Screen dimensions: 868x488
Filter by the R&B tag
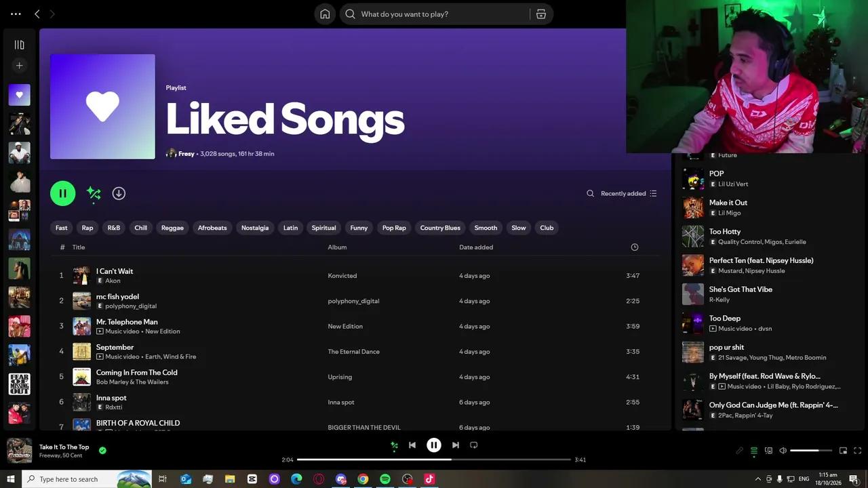(x=114, y=228)
